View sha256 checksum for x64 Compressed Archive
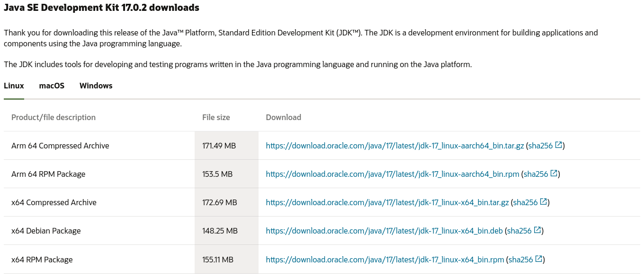This screenshot has height=278, width=644. click(x=526, y=203)
